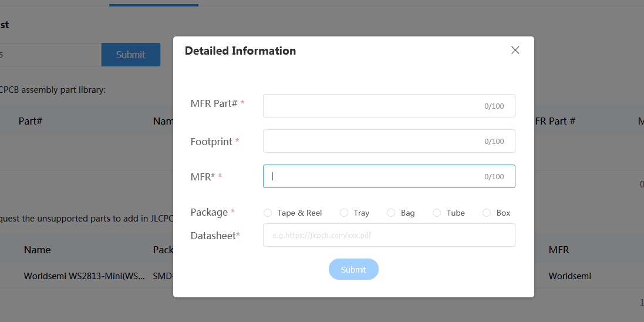Select the Box package option

coord(487,213)
